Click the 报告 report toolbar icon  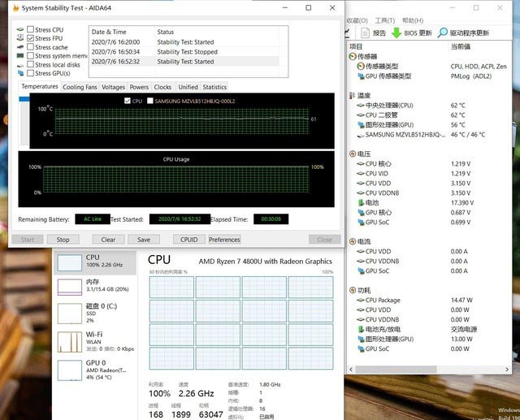click(x=365, y=32)
